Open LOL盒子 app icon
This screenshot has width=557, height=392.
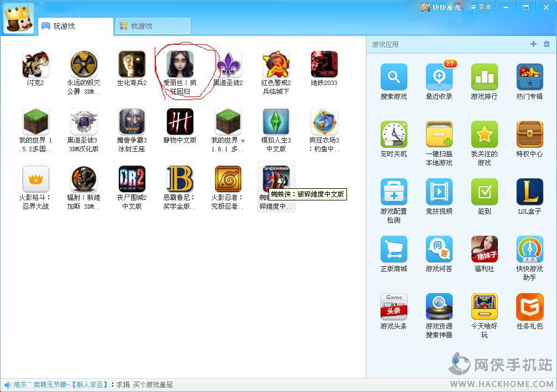point(529,192)
